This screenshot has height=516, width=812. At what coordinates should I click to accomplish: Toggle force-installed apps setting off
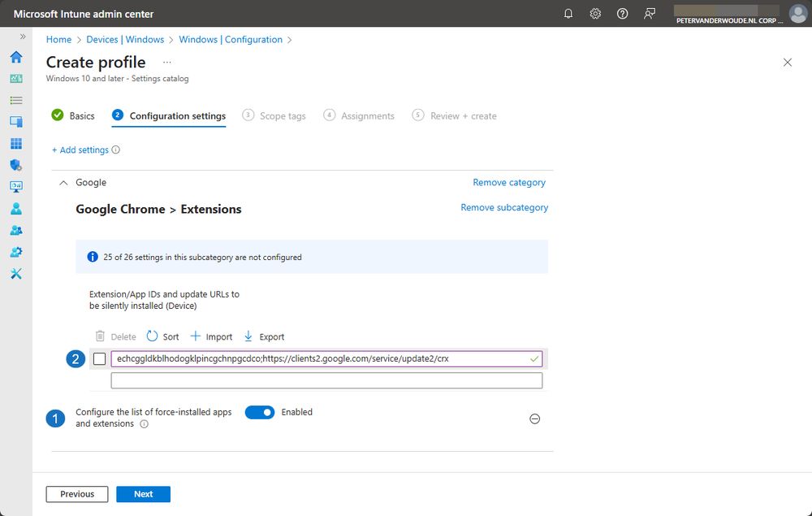(260, 412)
